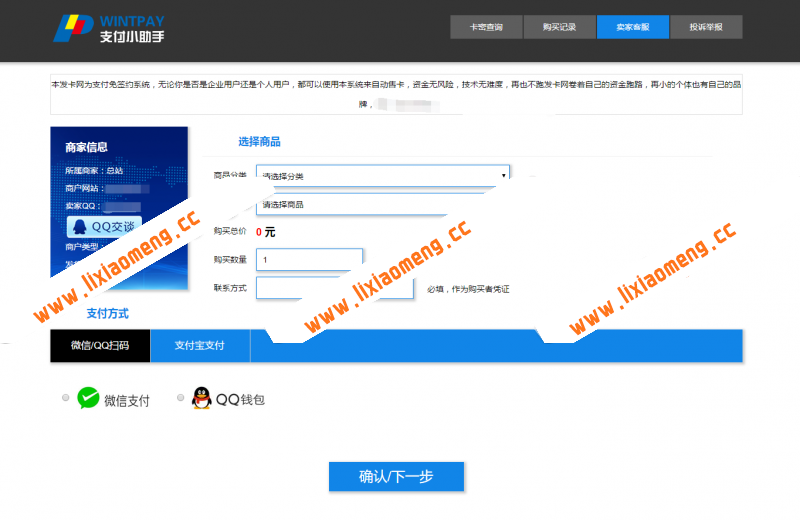Click the 商家信息 panel title

(x=86, y=147)
